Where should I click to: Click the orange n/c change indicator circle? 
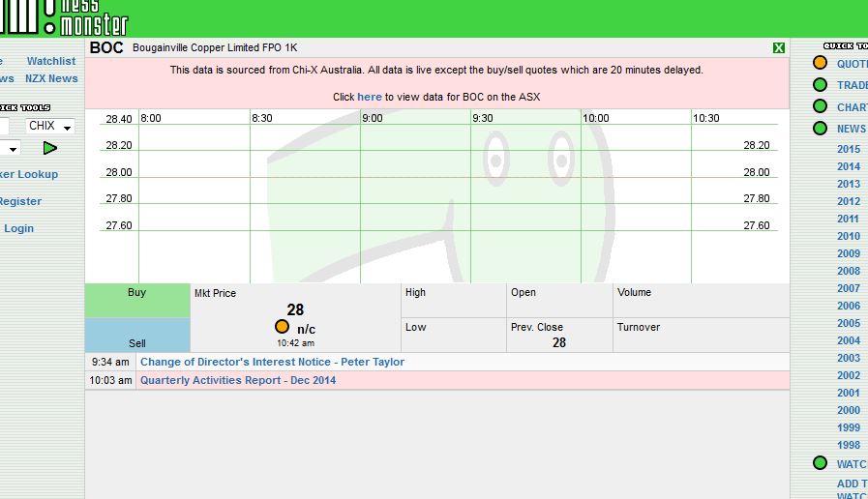pos(282,327)
